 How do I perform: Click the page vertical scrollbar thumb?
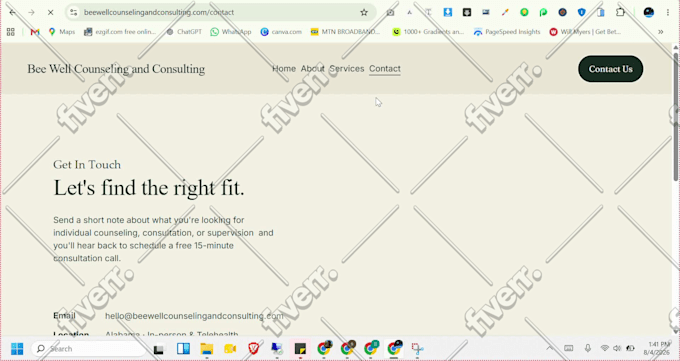click(x=676, y=116)
